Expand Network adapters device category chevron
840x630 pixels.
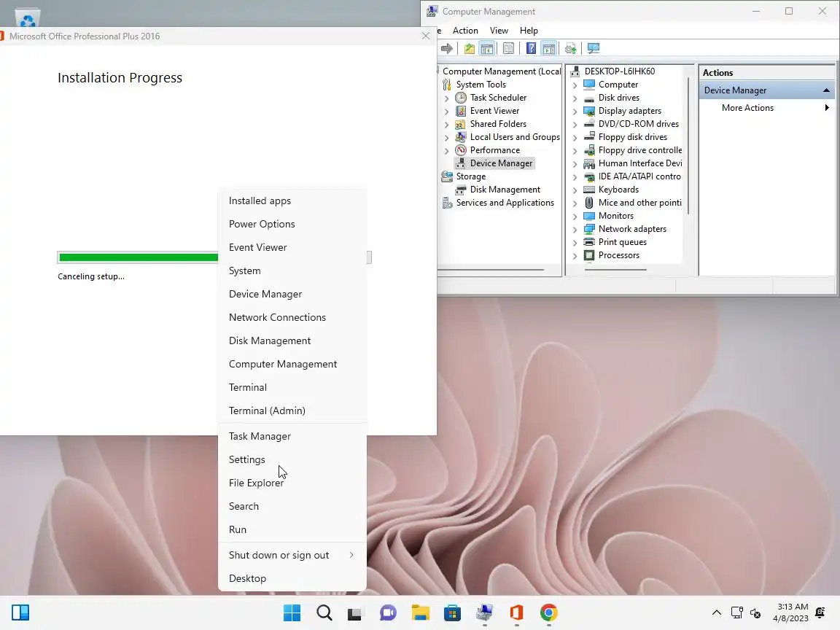coord(575,229)
